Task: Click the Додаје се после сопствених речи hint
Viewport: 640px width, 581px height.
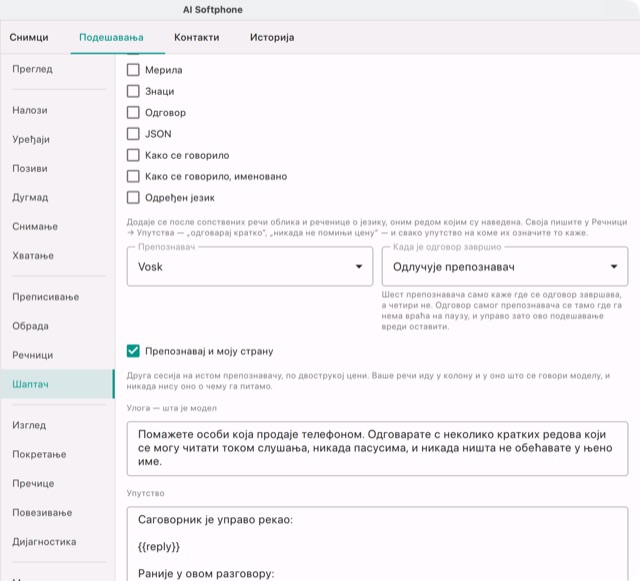Action: (377, 227)
